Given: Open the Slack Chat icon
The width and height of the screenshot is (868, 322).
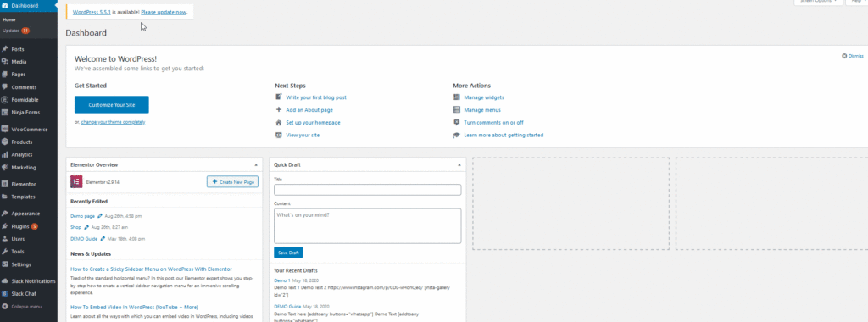Looking at the screenshot, I should 5,294.
